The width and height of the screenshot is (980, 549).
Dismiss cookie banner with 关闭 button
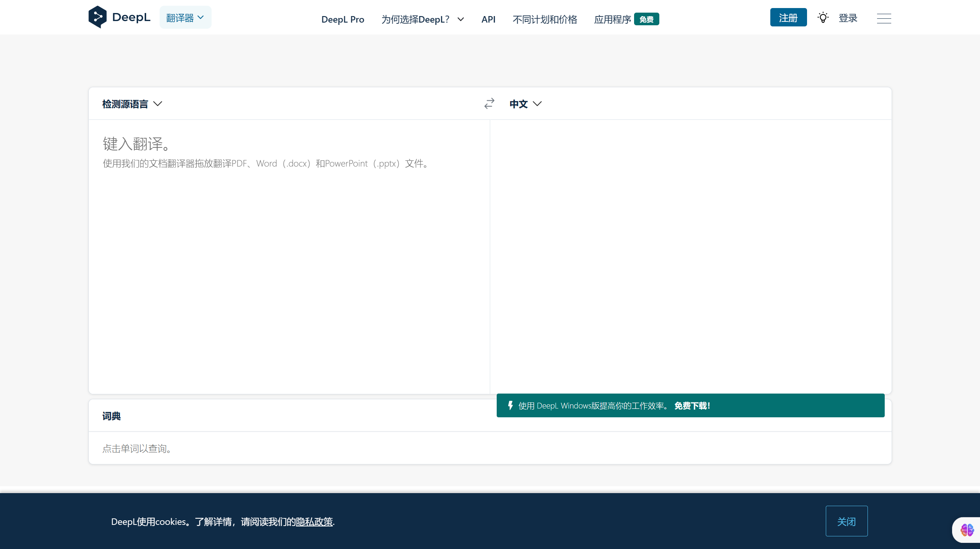tap(846, 521)
